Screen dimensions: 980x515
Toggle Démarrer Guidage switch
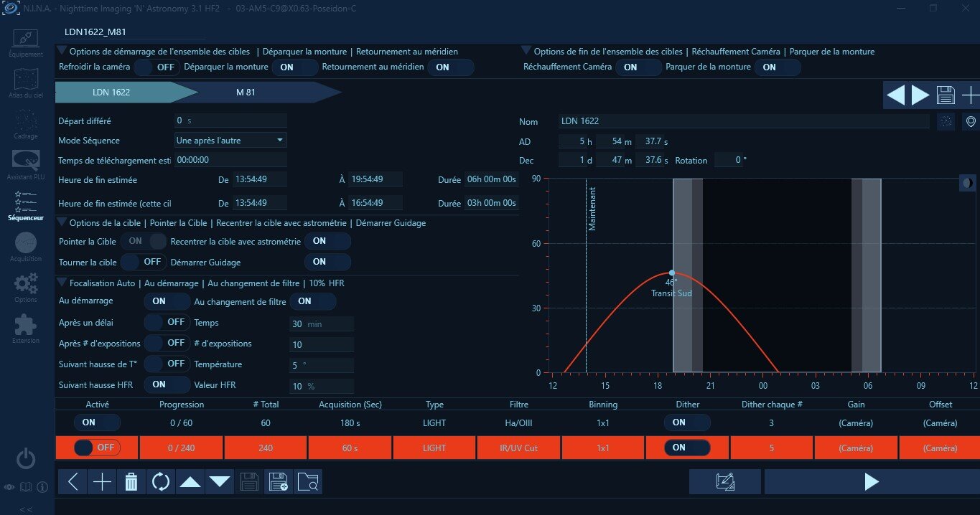[x=327, y=263]
